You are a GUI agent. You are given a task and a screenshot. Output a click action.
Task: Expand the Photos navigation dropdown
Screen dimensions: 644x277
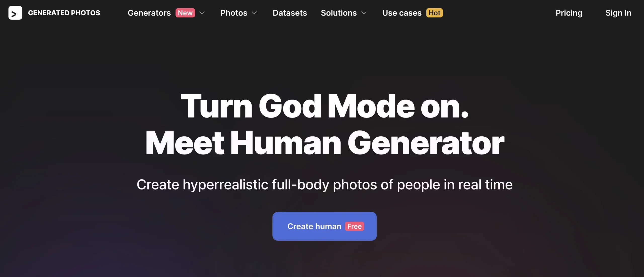[239, 13]
